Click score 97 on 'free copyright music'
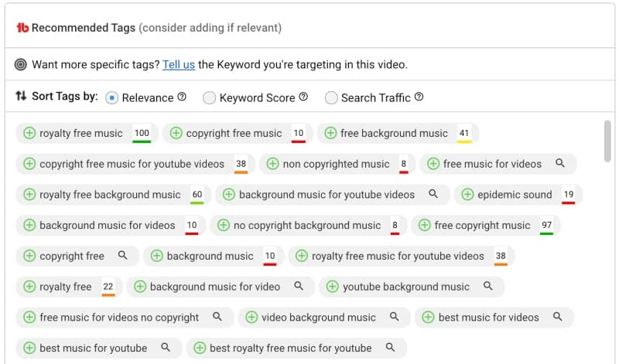 coord(546,226)
